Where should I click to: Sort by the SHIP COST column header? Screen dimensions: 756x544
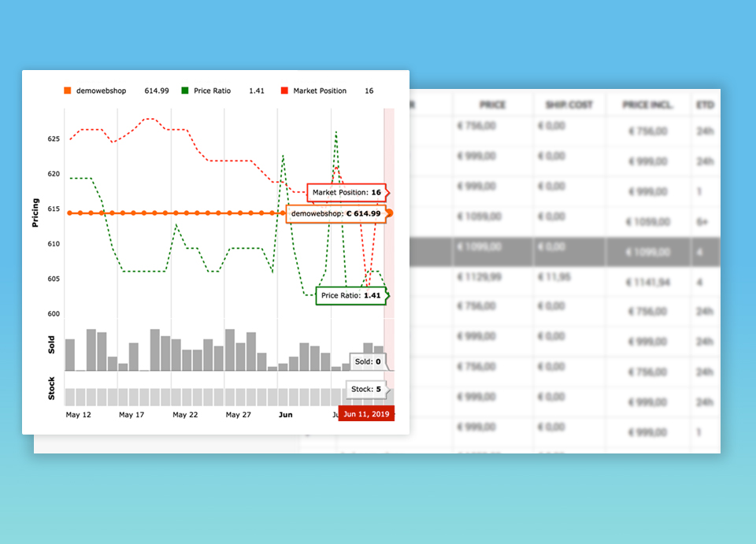(x=569, y=105)
